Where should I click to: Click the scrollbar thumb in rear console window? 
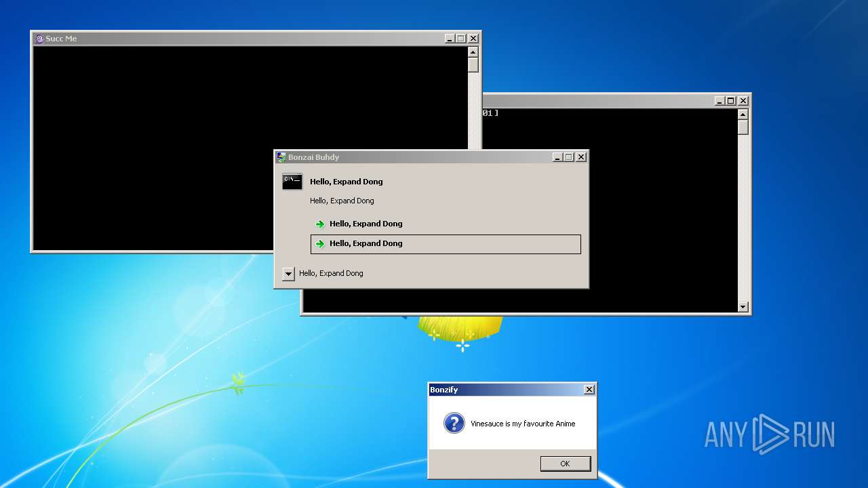[743, 127]
